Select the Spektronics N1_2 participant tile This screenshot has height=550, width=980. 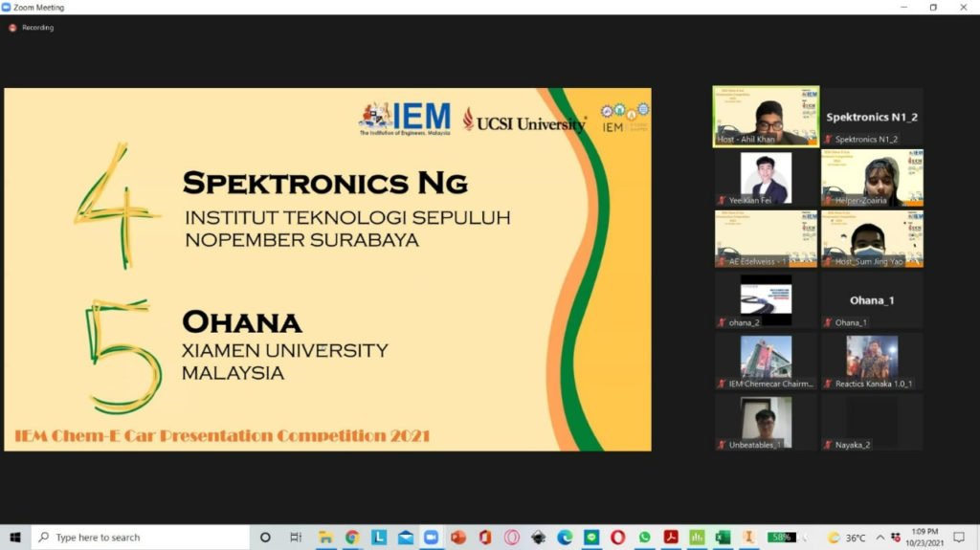pyautogui.click(x=872, y=117)
